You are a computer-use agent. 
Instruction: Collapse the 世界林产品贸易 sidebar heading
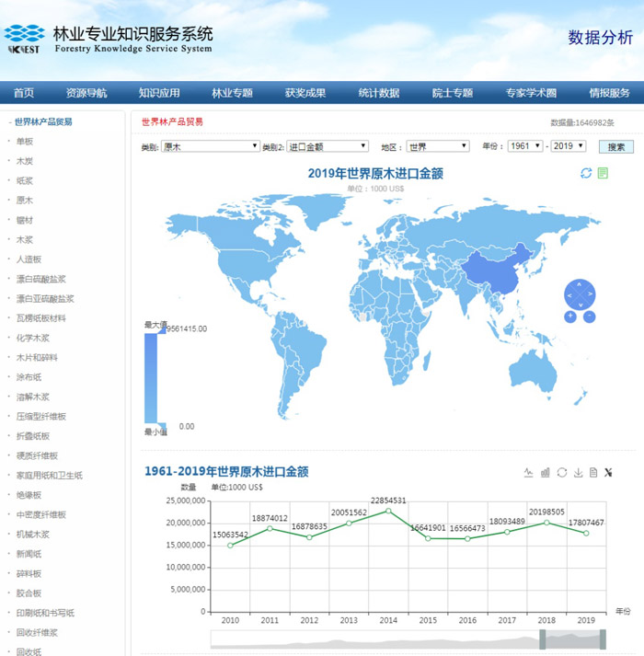tap(43, 121)
